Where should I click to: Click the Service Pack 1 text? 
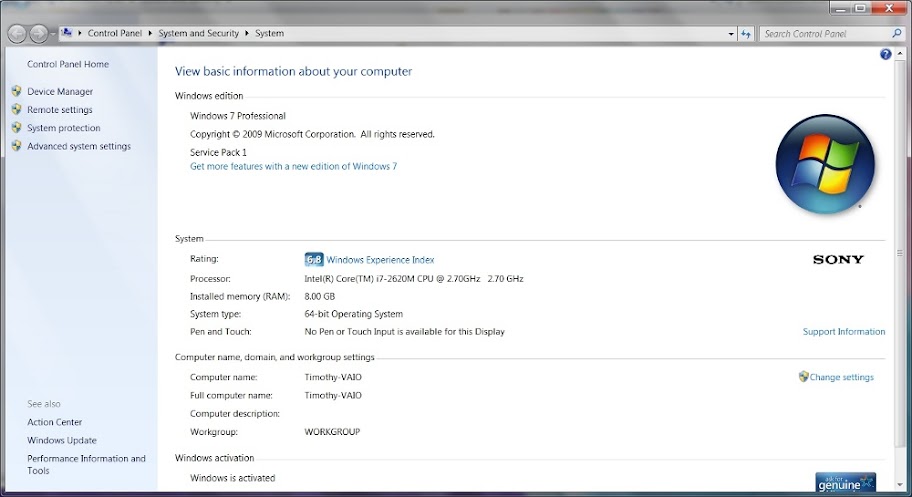218,152
